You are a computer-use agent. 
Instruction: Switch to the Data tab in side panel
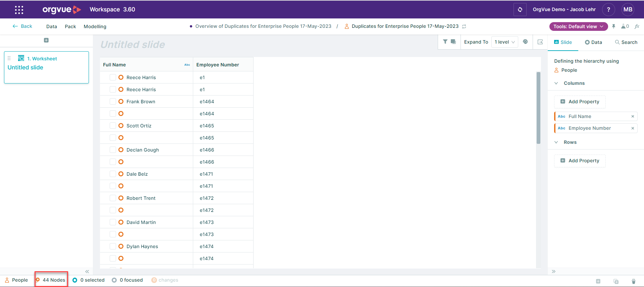point(593,42)
